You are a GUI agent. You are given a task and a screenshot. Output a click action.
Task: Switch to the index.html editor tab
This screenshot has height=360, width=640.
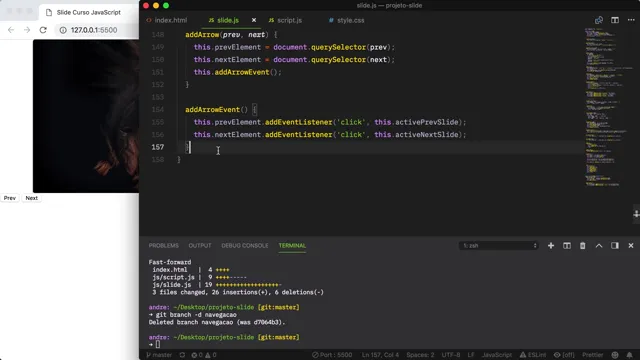167,20
